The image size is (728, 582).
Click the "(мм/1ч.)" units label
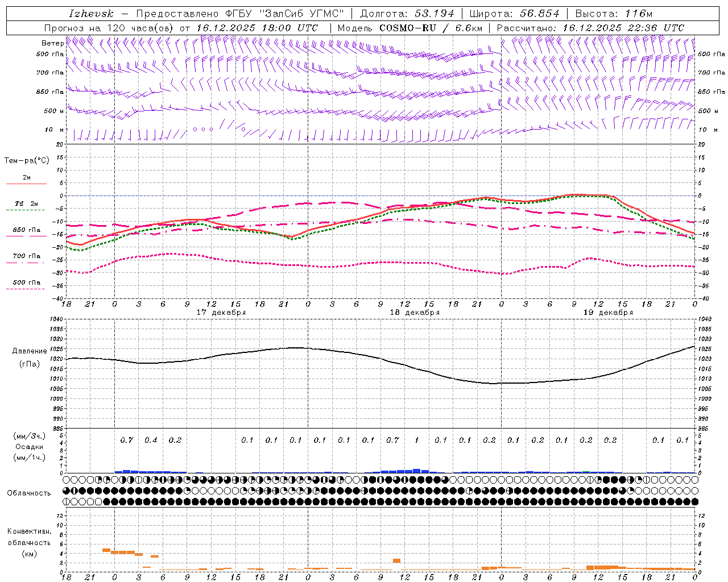[x=30, y=458]
